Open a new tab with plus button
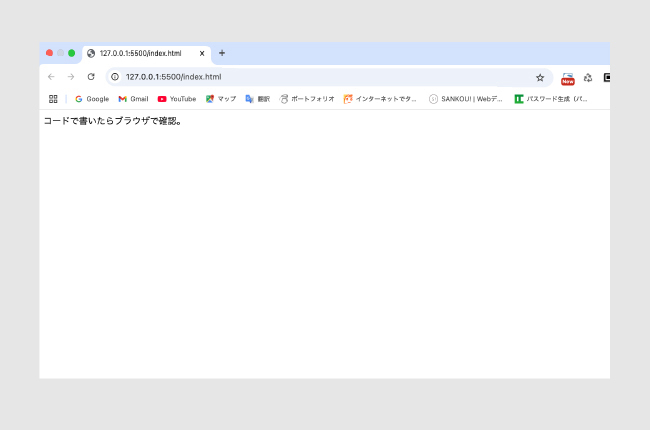Image resolution: width=650 pixels, height=430 pixels. point(222,53)
